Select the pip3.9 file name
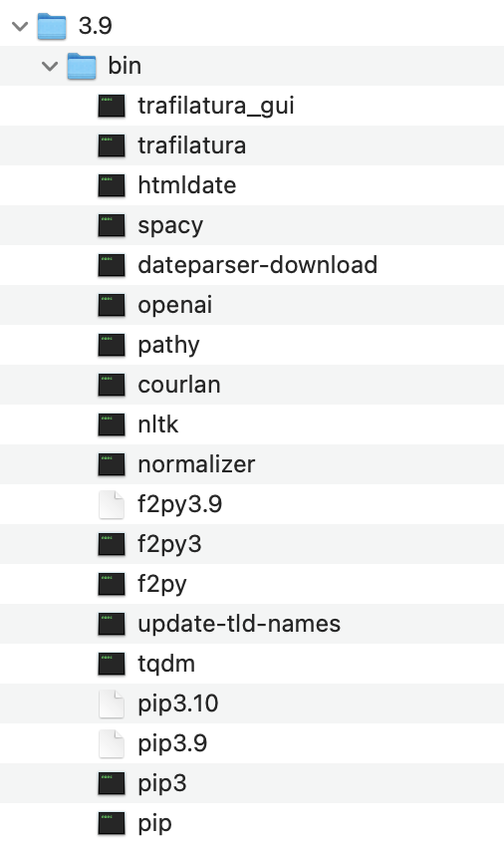Screen dimensions: 504x843 tap(172, 743)
